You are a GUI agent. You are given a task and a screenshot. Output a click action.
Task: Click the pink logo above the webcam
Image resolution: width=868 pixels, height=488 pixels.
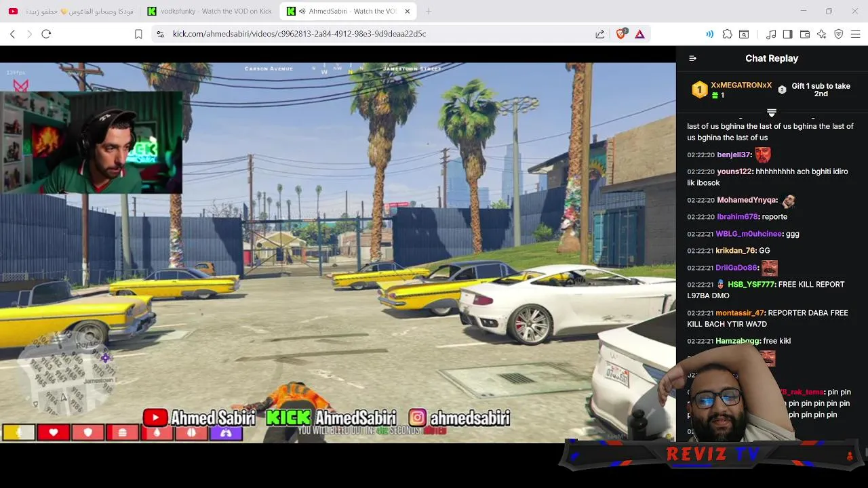(x=21, y=86)
